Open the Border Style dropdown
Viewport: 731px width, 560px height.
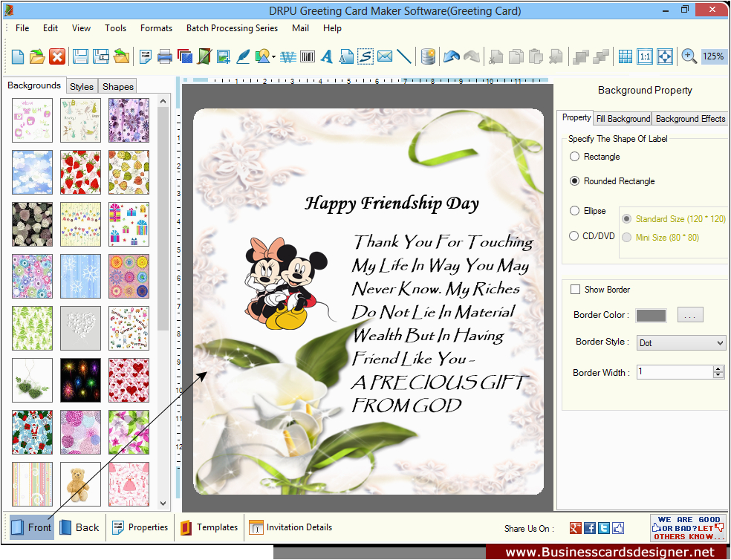click(680, 342)
